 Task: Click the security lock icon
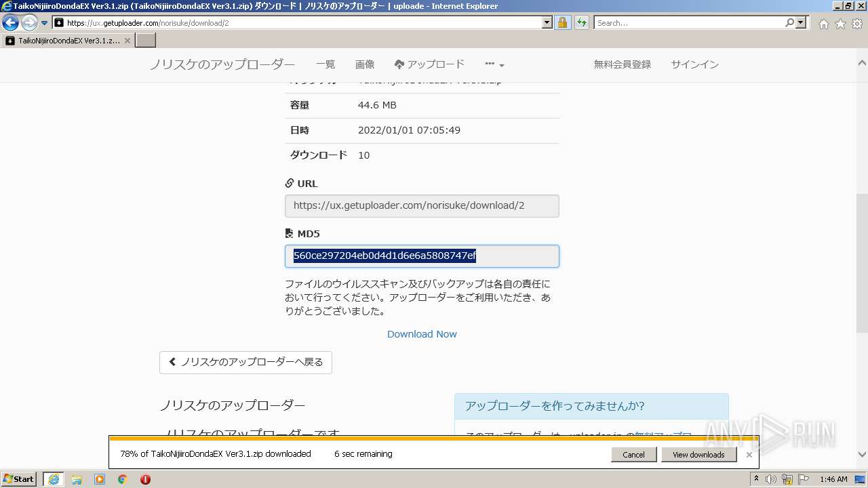point(562,23)
